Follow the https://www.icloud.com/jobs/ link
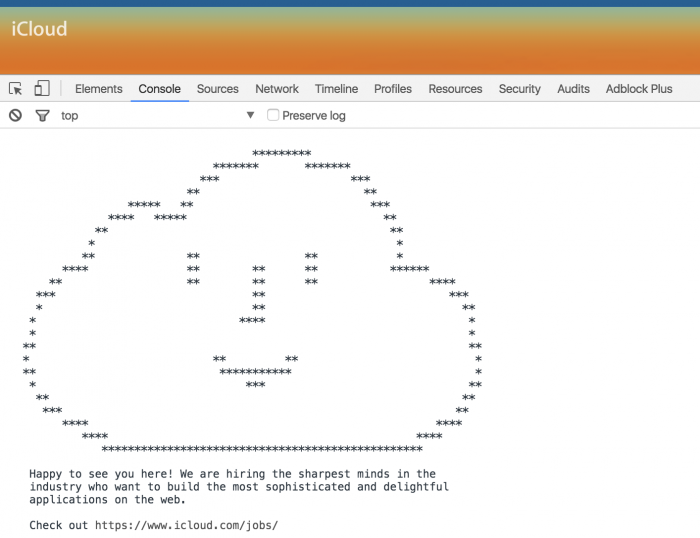Screen dimensions: 700x538 pyautogui.click(x=186, y=525)
